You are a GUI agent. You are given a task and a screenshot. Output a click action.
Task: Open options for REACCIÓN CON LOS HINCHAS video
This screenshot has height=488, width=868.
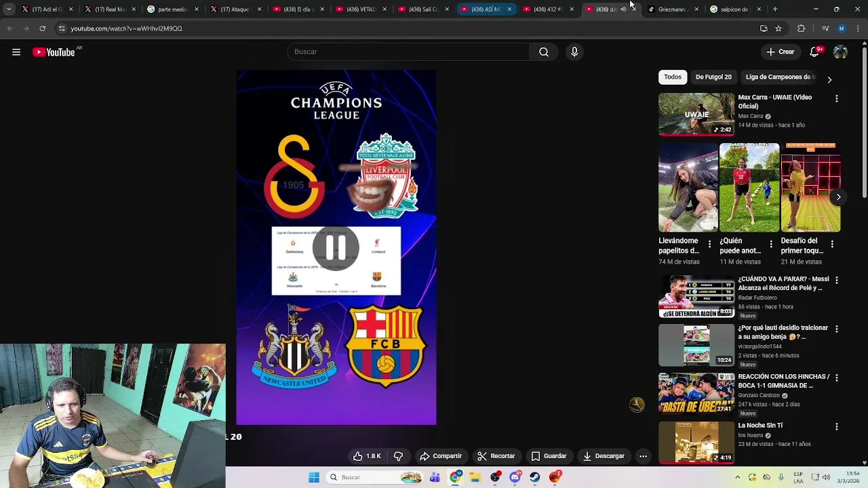836,378
